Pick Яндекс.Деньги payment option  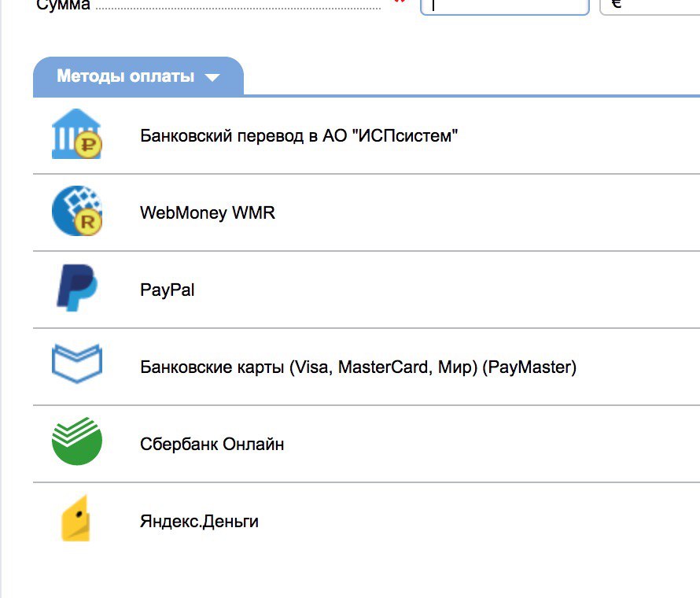(199, 521)
